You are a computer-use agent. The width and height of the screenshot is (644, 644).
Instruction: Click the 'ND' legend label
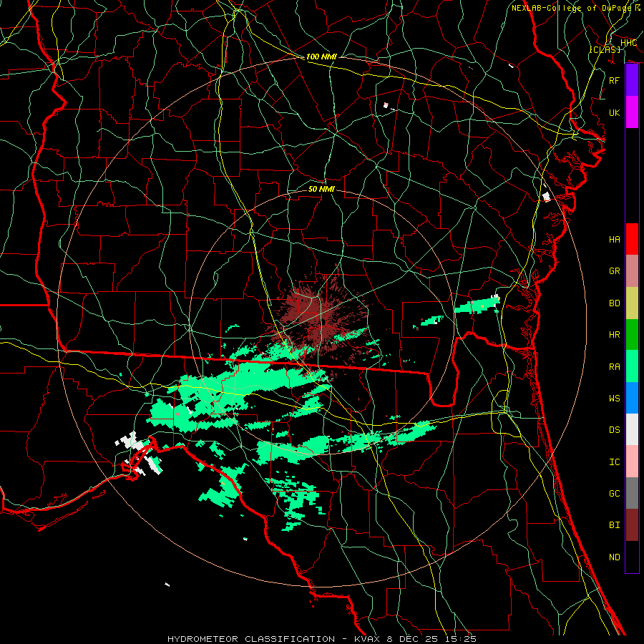pos(614,557)
